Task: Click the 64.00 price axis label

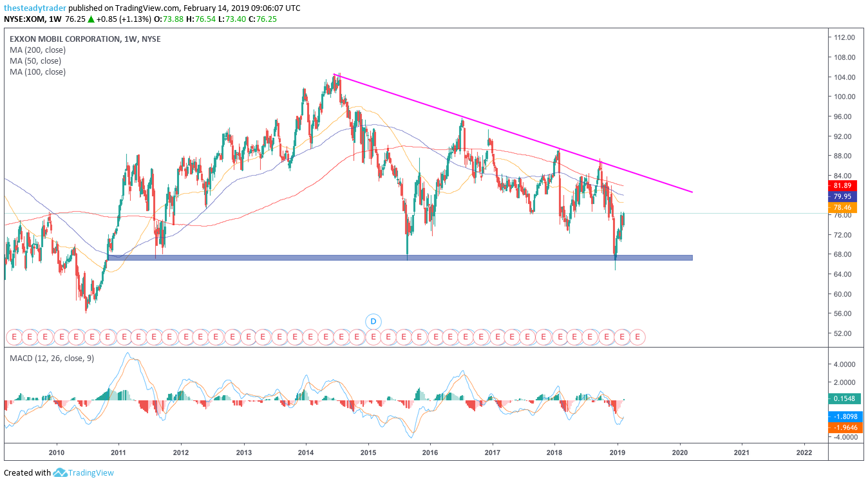Action: (843, 274)
